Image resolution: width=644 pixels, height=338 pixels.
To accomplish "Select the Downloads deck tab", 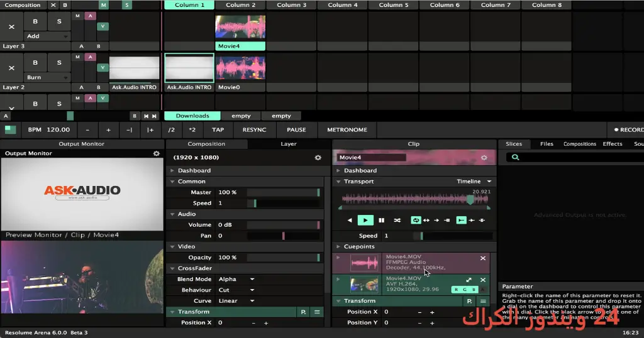I will [x=192, y=116].
